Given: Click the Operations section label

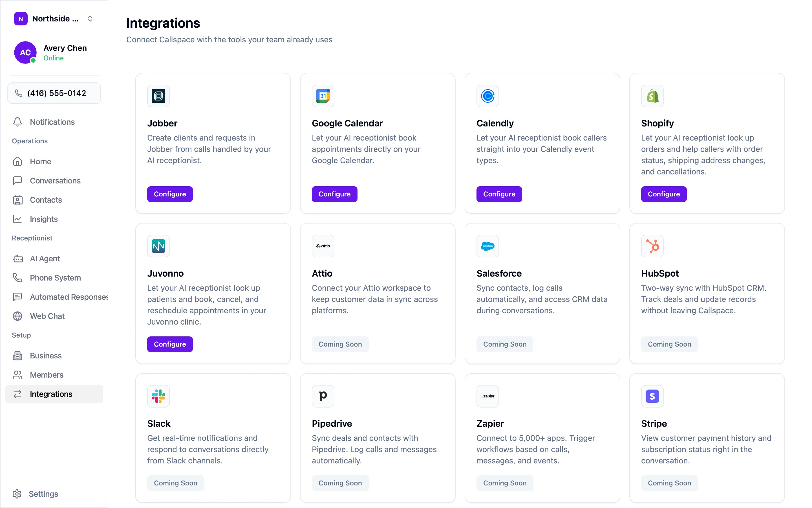Looking at the screenshot, I should click(x=30, y=141).
